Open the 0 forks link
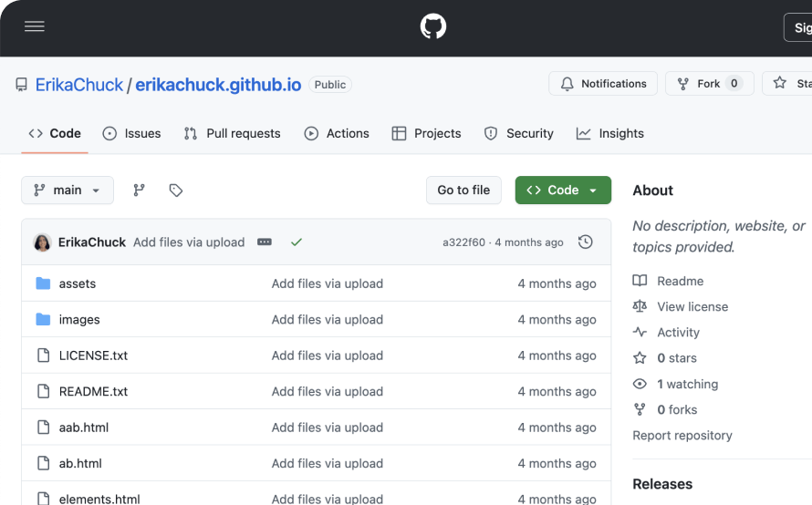The width and height of the screenshot is (812, 505). 677,410
